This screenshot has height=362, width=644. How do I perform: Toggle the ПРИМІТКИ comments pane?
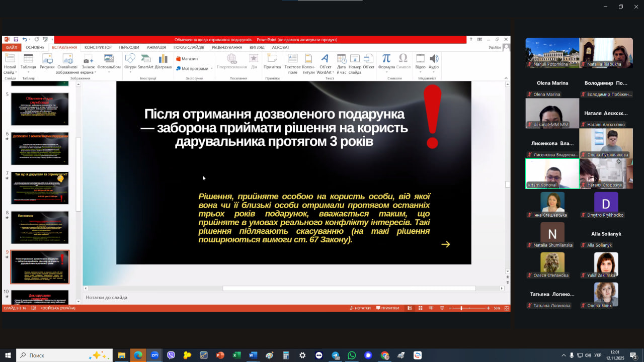388,308
